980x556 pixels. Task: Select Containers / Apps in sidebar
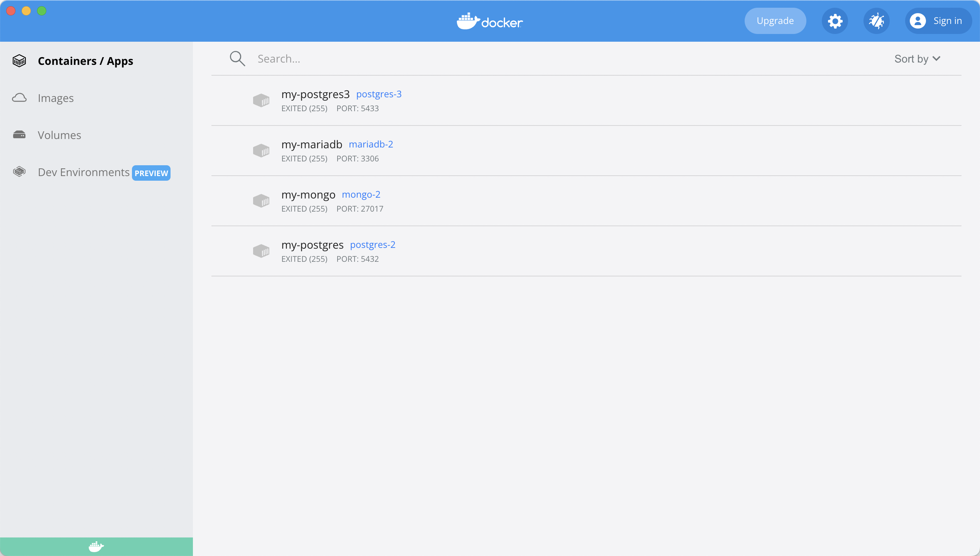pyautogui.click(x=85, y=61)
